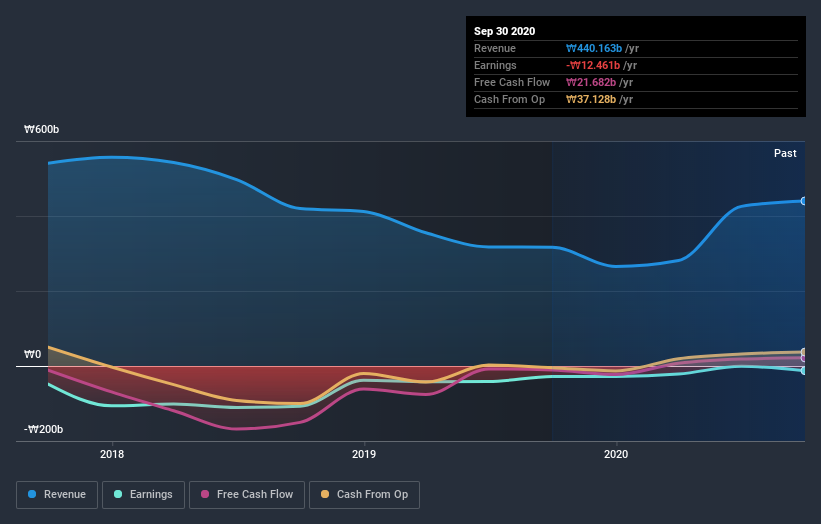Click the Cash From Op tooltip label
This screenshot has height=524, width=821.
point(509,99)
